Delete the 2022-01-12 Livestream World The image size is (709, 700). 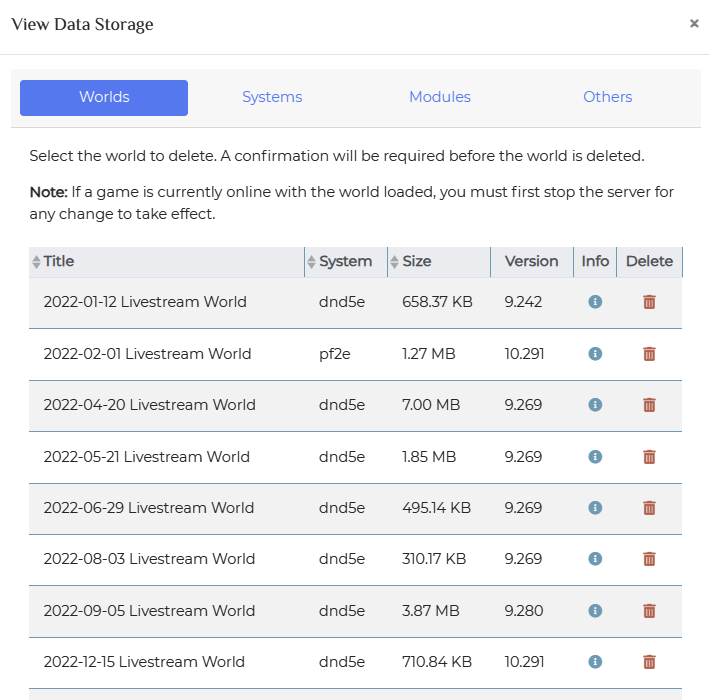click(649, 302)
